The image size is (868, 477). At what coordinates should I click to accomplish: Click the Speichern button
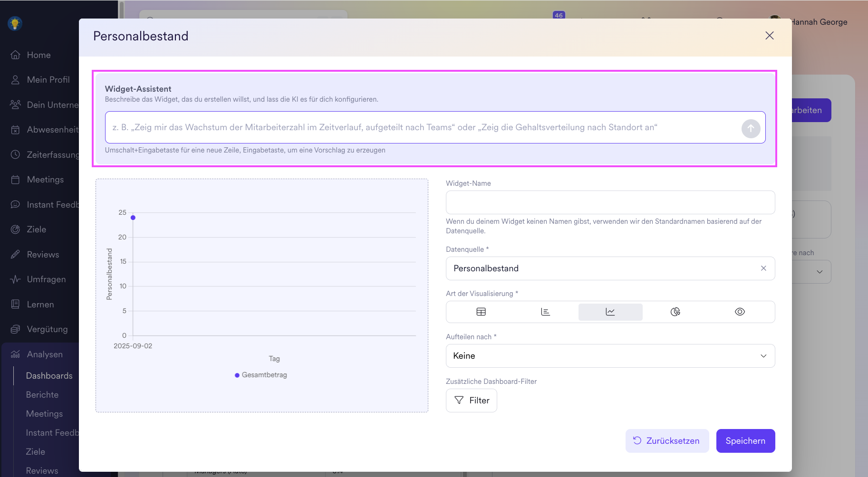pos(745,441)
